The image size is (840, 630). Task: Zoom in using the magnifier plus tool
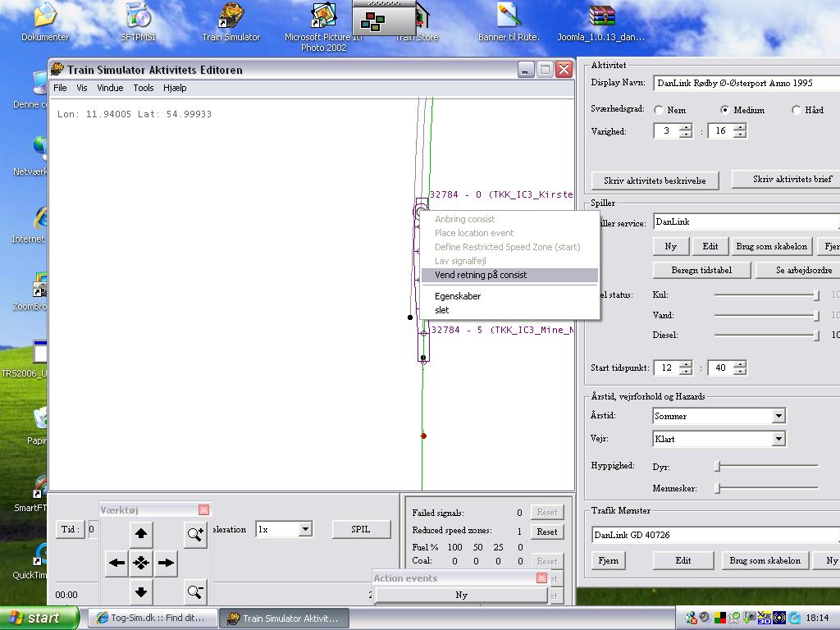(195, 534)
